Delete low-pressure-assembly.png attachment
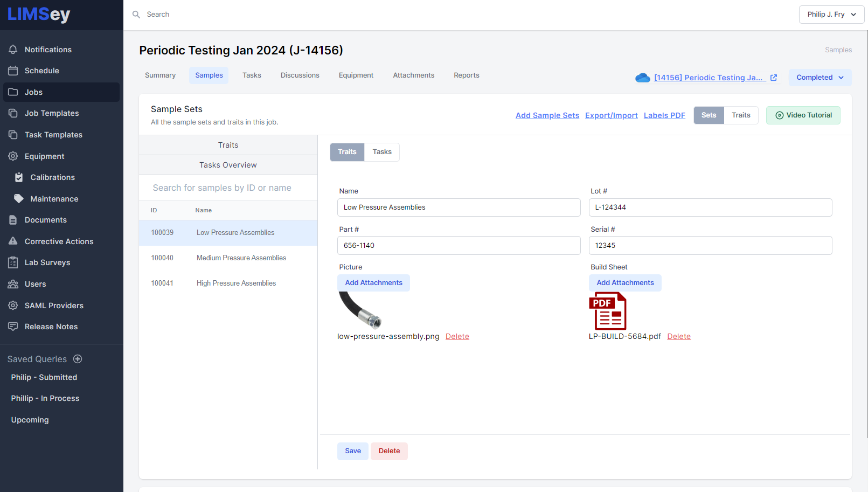Viewport: 868px width, 492px height. (x=457, y=336)
